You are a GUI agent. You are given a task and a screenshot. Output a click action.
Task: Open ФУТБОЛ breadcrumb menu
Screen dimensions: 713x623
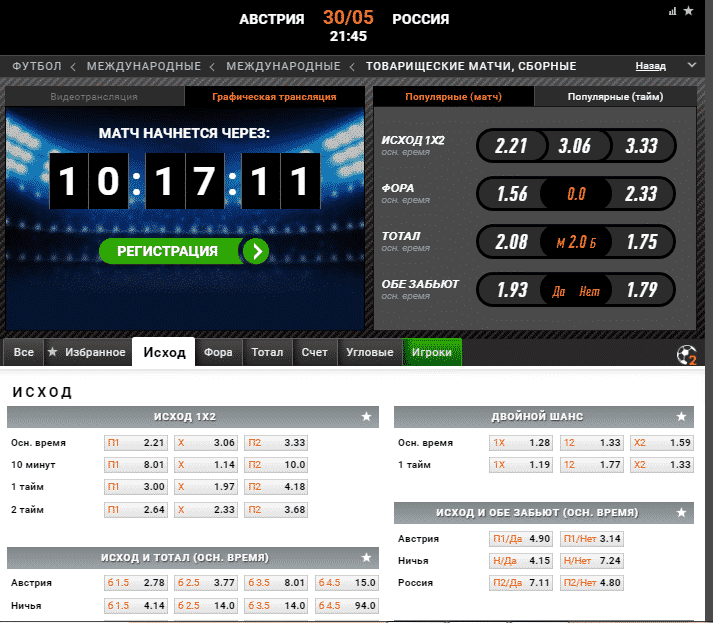tap(37, 66)
